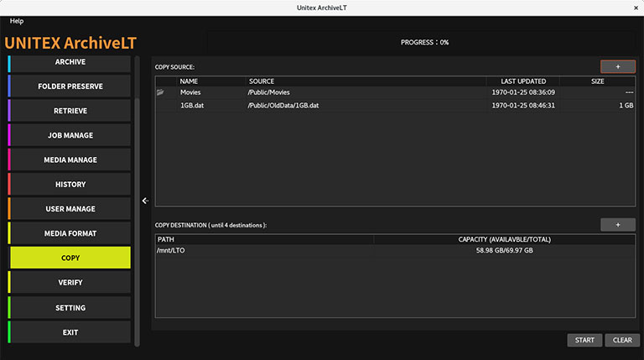Open the Help menu

point(17,21)
